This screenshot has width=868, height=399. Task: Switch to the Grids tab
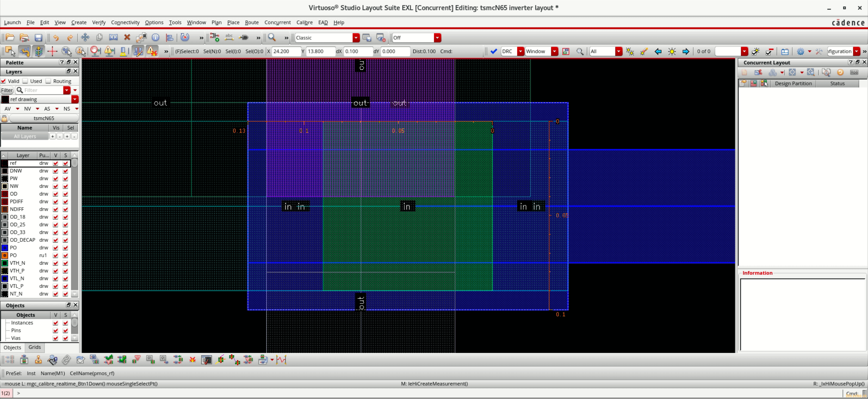[35, 347]
